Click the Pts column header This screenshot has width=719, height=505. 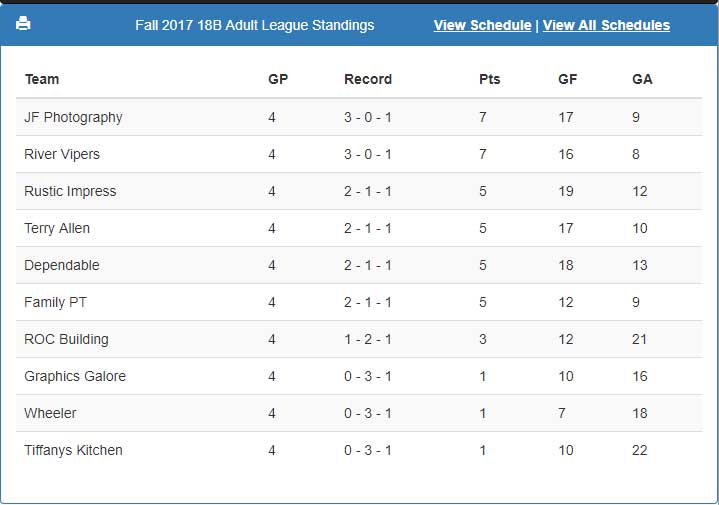pyautogui.click(x=489, y=79)
